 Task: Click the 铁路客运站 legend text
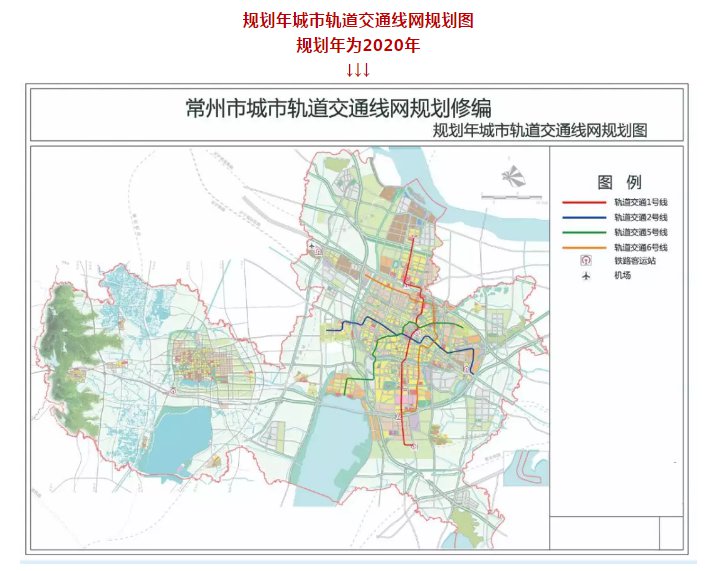coord(634,260)
